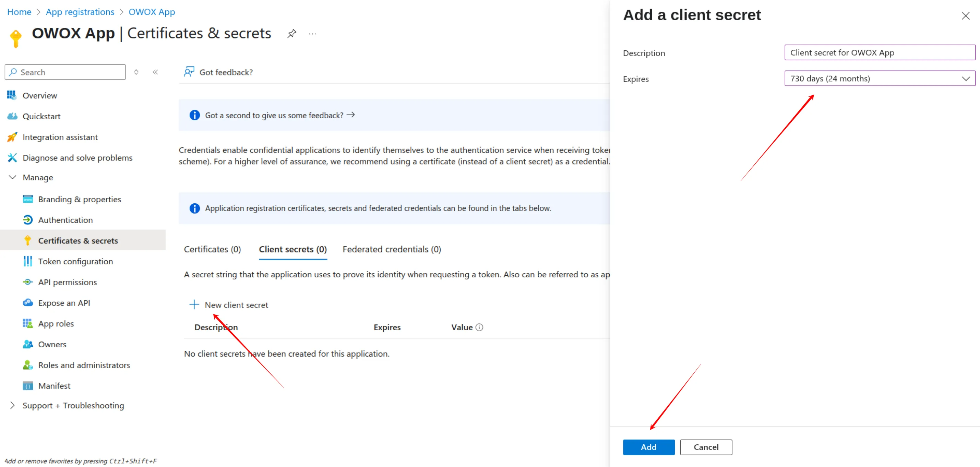Open the Quickstart section

click(42, 116)
